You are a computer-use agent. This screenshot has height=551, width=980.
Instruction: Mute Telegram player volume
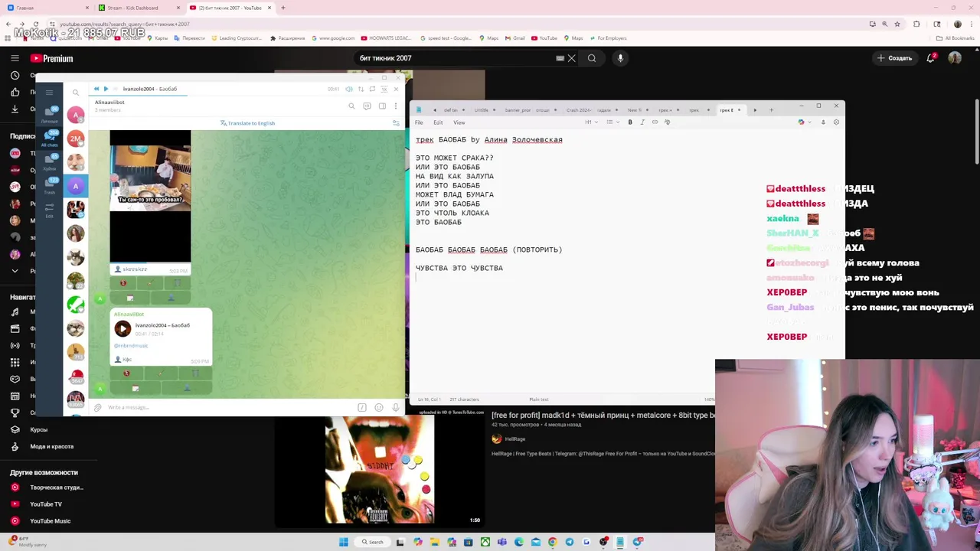pyautogui.click(x=349, y=90)
